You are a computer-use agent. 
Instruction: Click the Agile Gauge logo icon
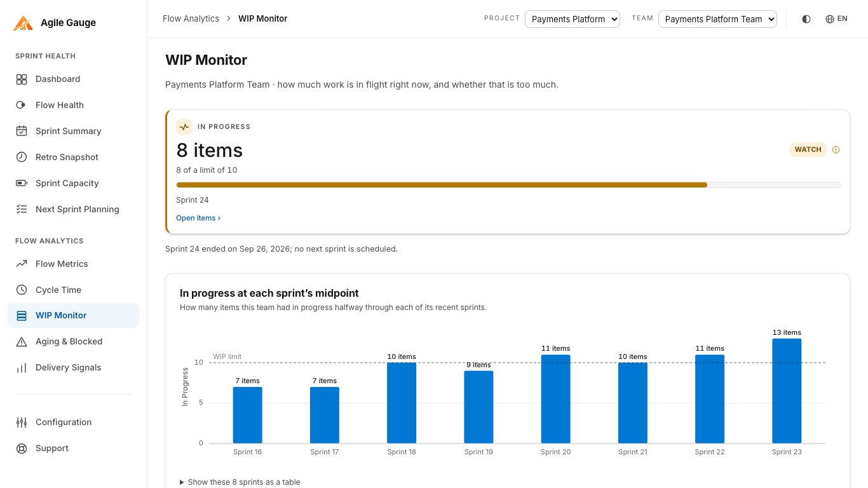click(x=23, y=23)
